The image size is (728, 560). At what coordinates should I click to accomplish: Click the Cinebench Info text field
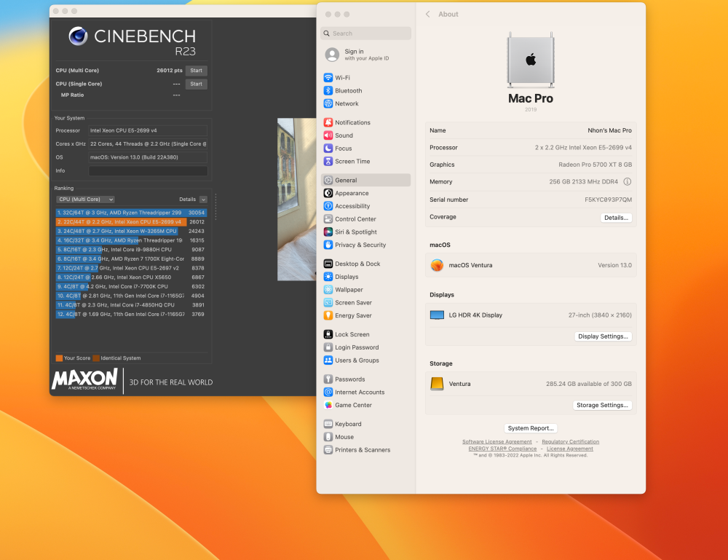coord(148,171)
